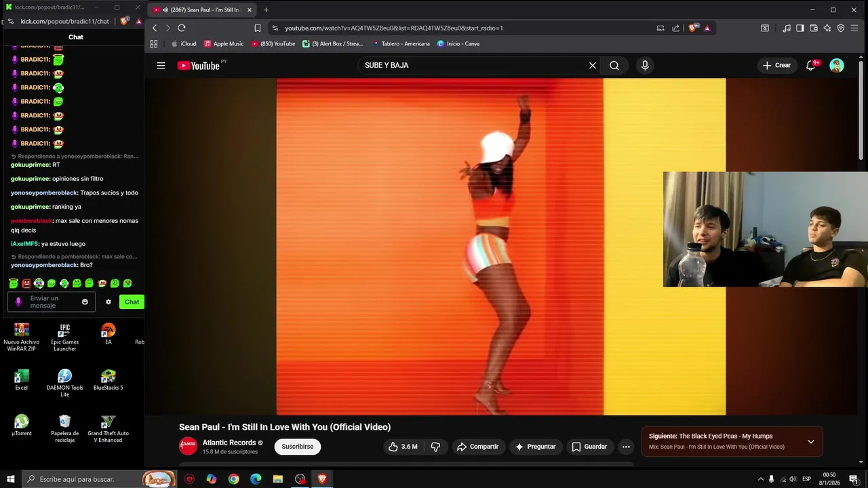868x488 pixels.
Task: Open iCloud bookmark
Action: pos(184,43)
